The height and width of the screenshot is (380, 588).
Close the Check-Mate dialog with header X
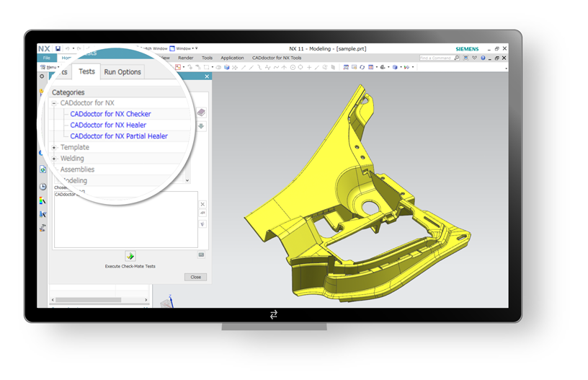tap(207, 76)
